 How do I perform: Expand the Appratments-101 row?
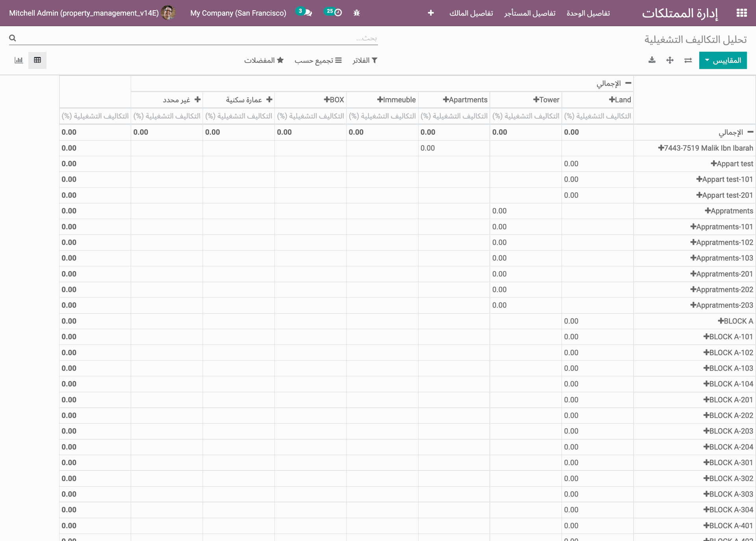point(721,227)
